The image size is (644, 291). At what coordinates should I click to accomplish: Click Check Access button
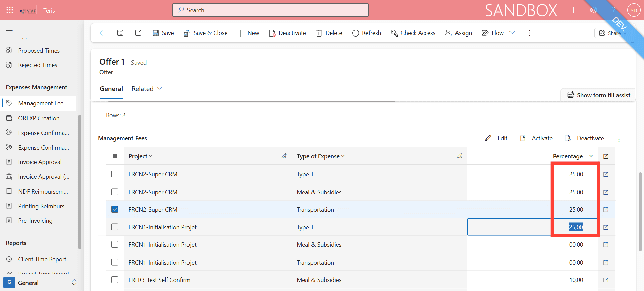[x=413, y=33]
